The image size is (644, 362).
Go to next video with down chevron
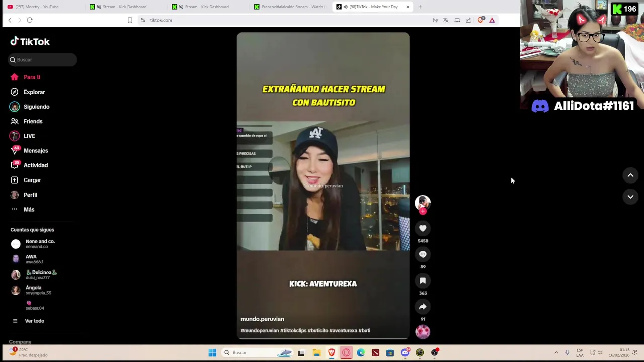click(630, 197)
